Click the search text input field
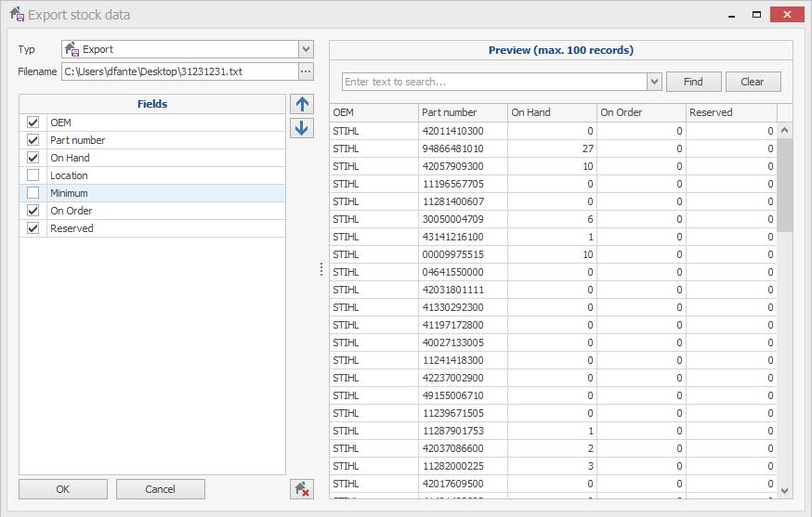This screenshot has width=812, height=517. point(494,82)
